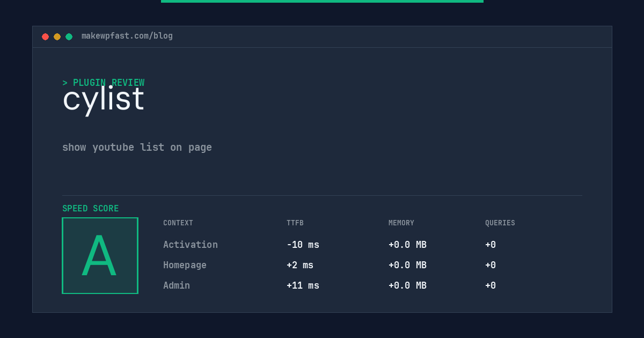644x338 pixels.
Task: Select the Homepage row label
Action: tap(185, 265)
